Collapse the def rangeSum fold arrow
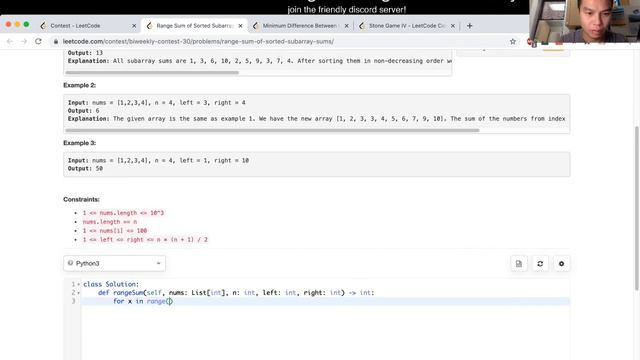The width and height of the screenshot is (640, 360). click(78, 293)
